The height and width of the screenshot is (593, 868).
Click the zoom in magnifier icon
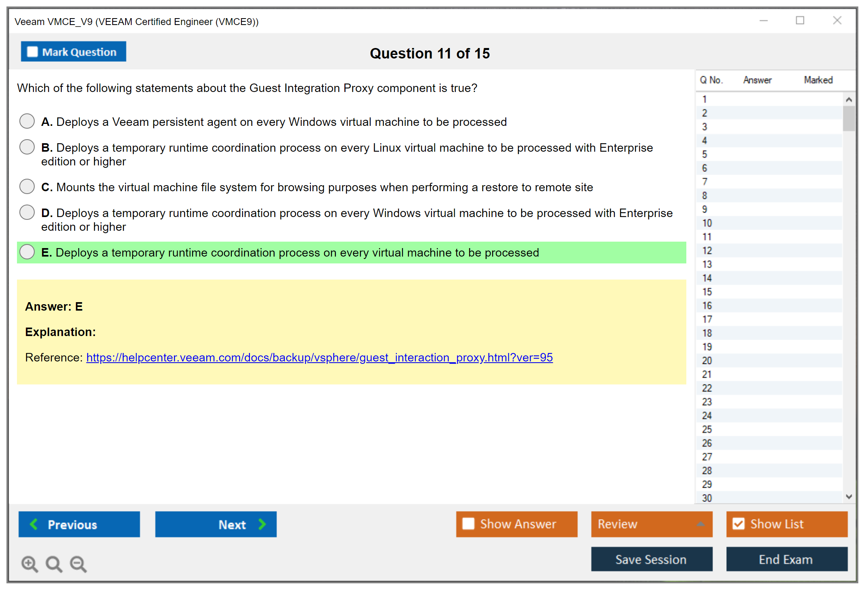click(x=29, y=564)
